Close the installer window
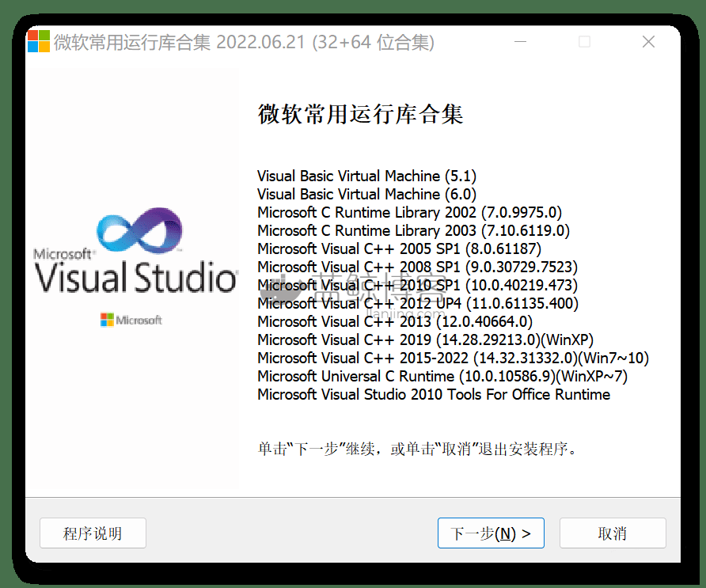The image size is (706, 588). pyautogui.click(x=648, y=42)
